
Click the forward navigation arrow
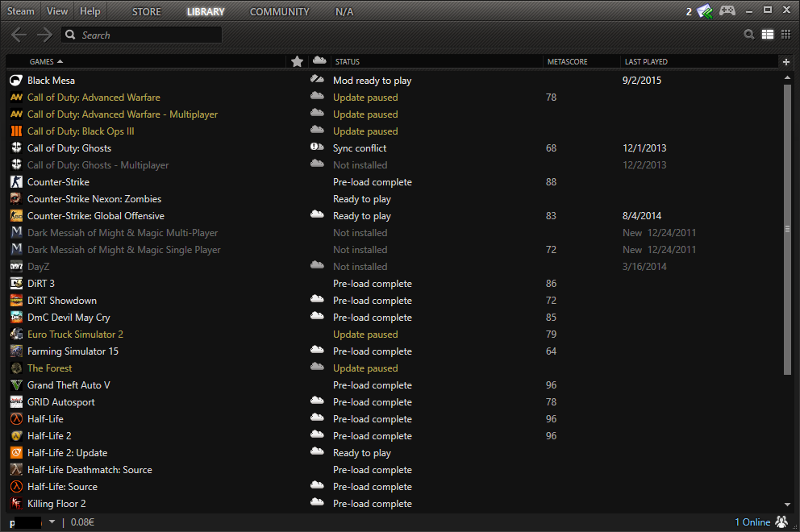pyautogui.click(x=44, y=35)
